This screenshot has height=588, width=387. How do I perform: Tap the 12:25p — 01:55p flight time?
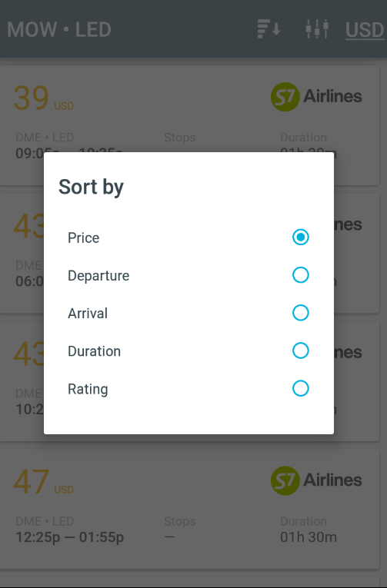coord(70,537)
